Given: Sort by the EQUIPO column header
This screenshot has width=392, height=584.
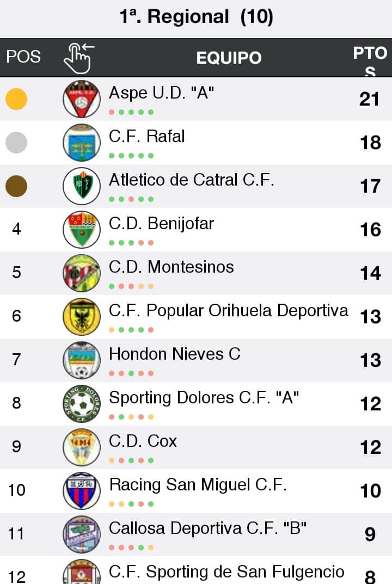Looking at the screenshot, I should [x=229, y=58].
